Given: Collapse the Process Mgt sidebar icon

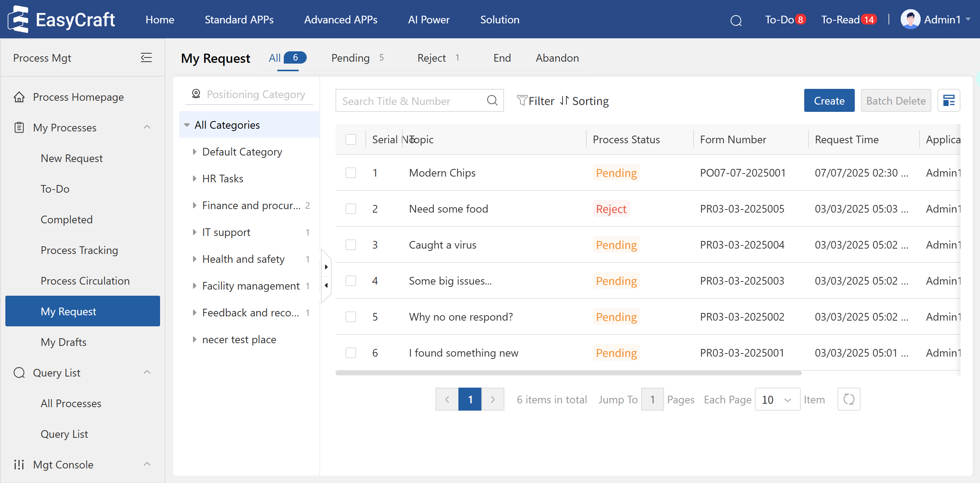Looking at the screenshot, I should click(146, 58).
